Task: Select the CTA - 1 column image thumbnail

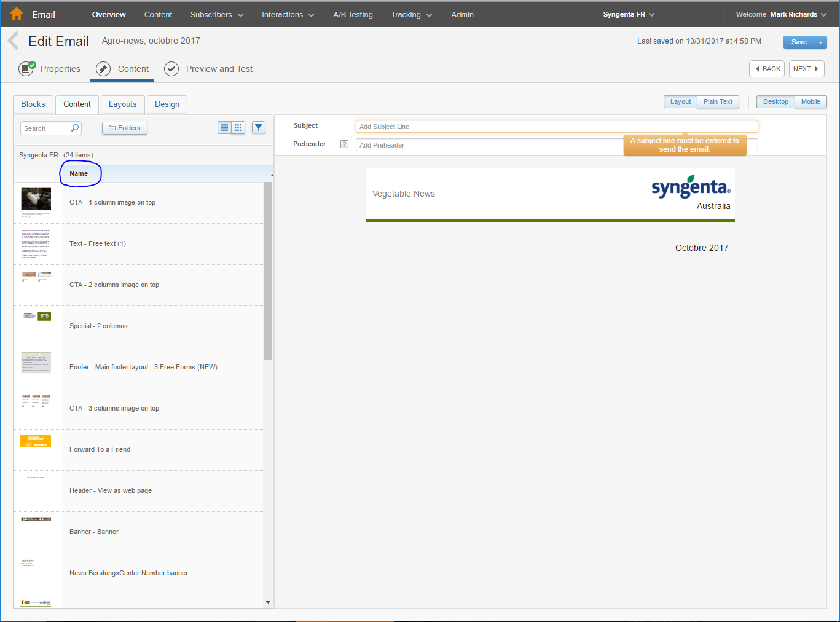Action: pyautogui.click(x=36, y=202)
